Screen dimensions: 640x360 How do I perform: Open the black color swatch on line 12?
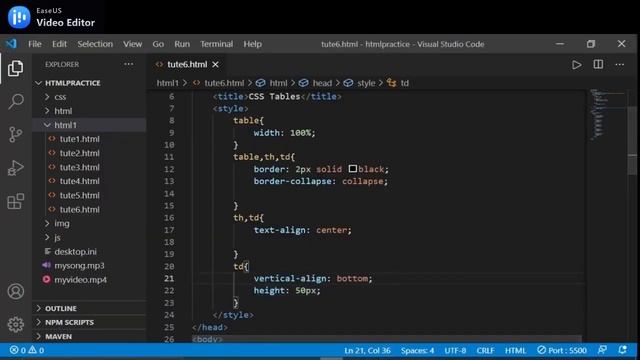353,169
